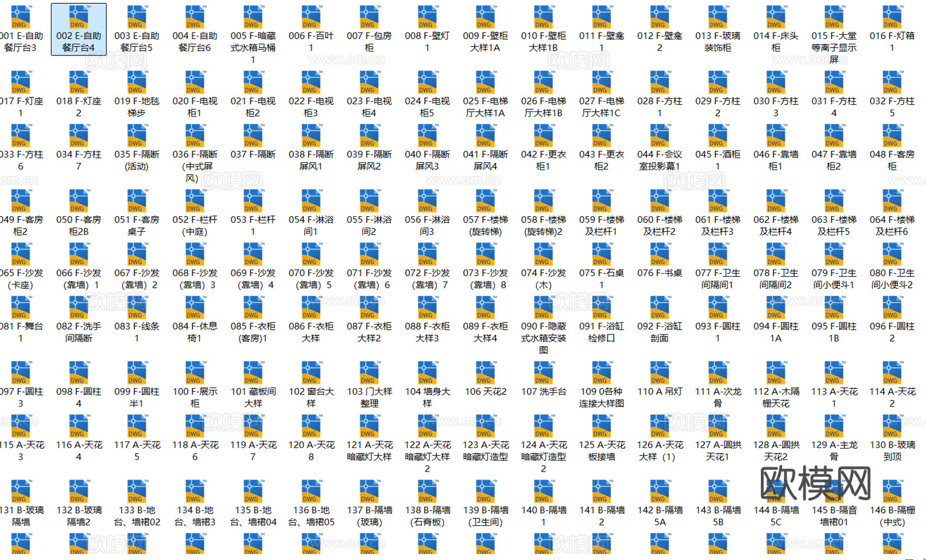926x560 pixels.
Task: Select the DWG icon of 076 F-书桌
Action: point(660,254)
